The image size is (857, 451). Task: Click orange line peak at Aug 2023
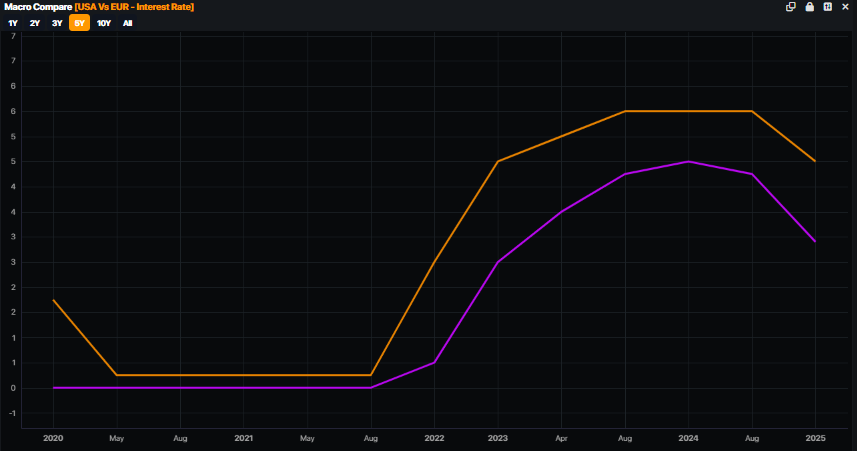625,111
